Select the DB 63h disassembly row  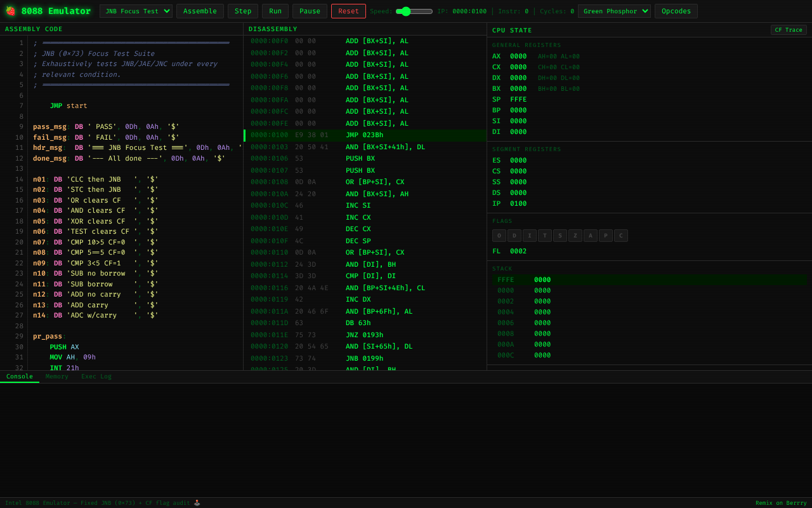(x=365, y=323)
